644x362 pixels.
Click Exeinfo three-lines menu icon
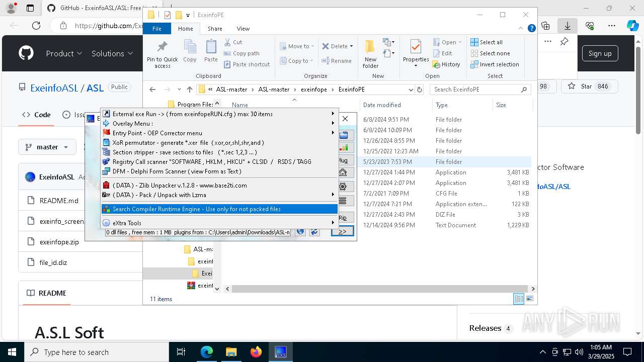(x=344, y=200)
